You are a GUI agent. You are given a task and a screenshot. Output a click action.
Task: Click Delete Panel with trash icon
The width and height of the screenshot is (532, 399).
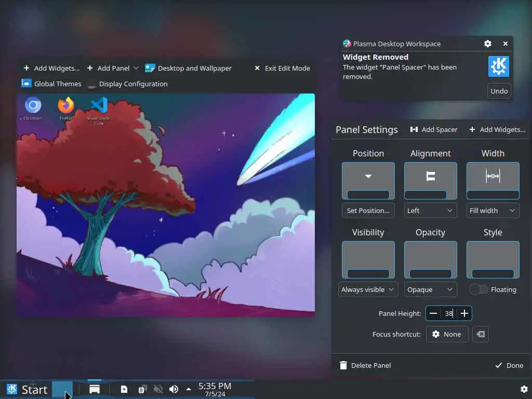(x=365, y=365)
